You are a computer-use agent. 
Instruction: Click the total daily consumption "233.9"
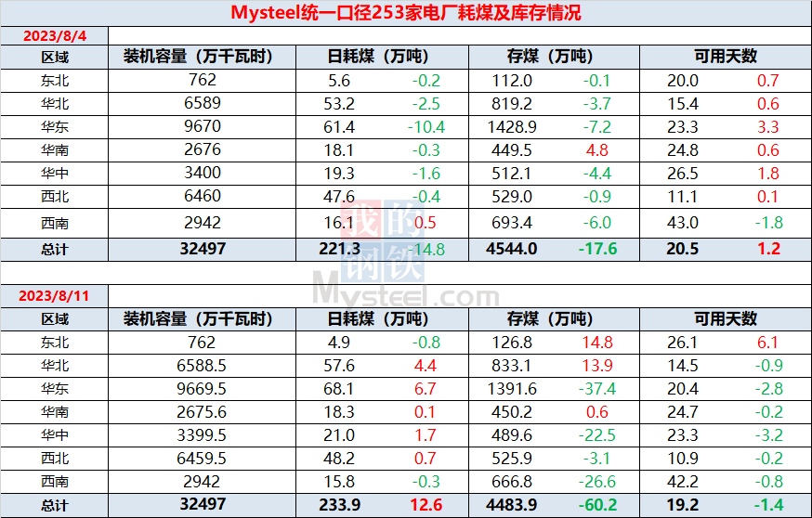click(x=340, y=505)
